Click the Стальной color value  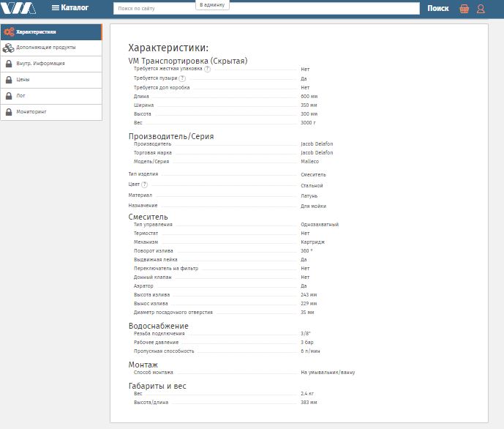312,185
